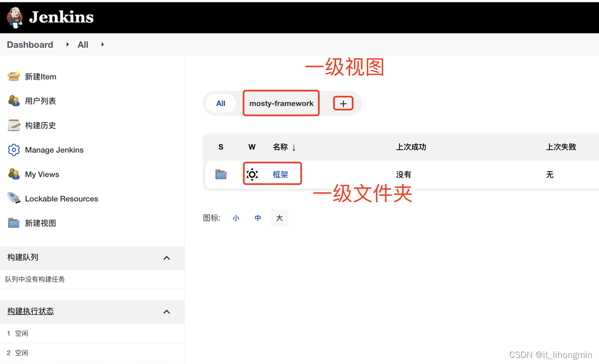The height and width of the screenshot is (364, 599).
Task: Open the 构建历史 link
Action: coord(40,125)
